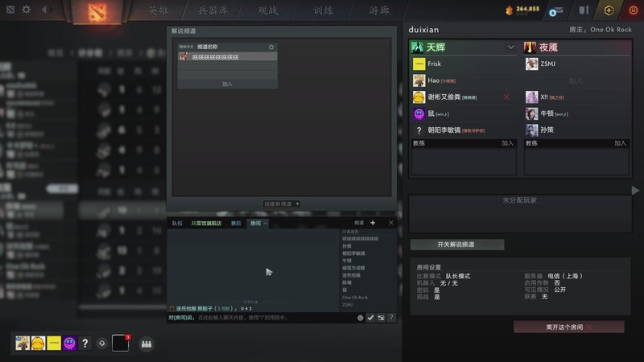Join the empty Dire slot 加入
The width and height of the screenshot is (644, 362).
pos(576,81)
